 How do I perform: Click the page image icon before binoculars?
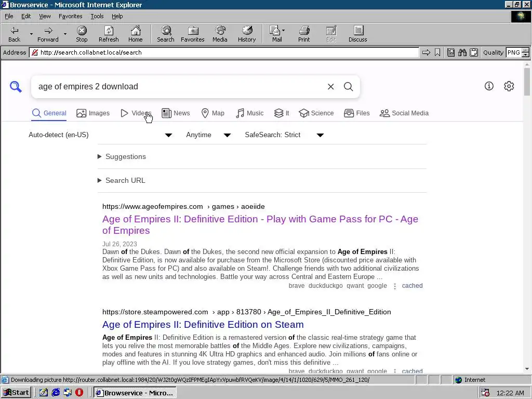pos(450,52)
